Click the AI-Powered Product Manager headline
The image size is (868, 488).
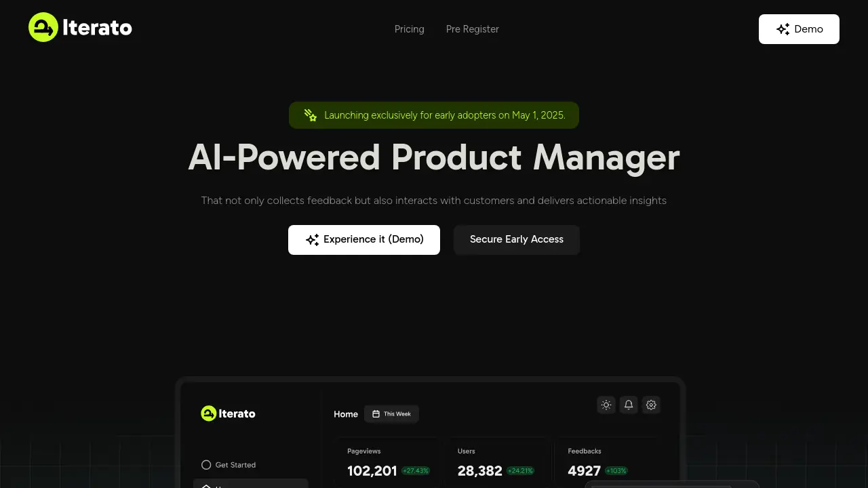point(434,157)
